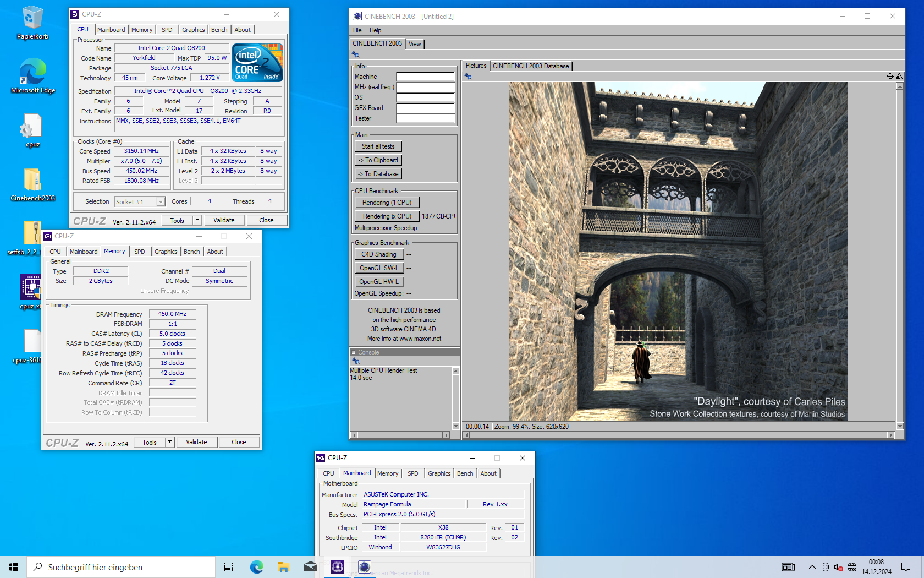
Task: Select About tab in bottom CPU-Z window
Action: [488, 473]
